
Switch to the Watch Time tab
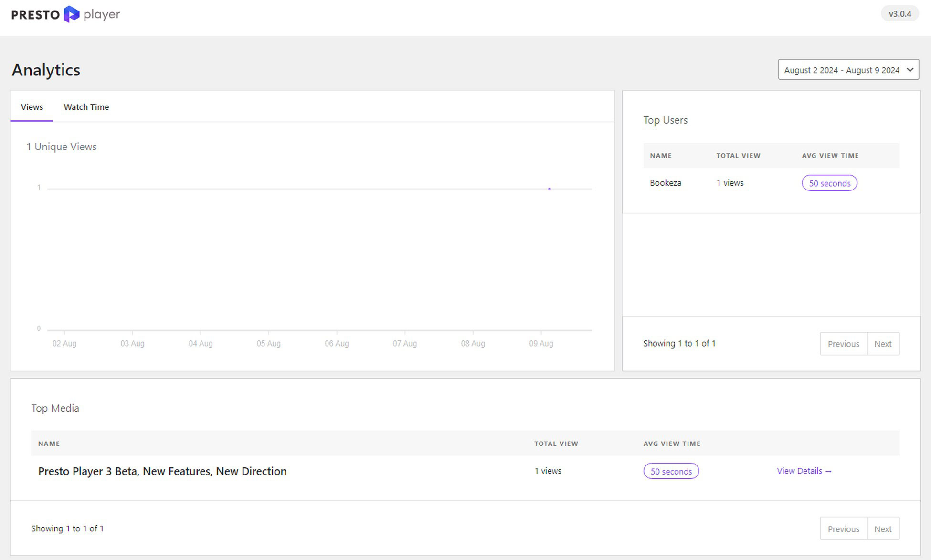coord(86,107)
